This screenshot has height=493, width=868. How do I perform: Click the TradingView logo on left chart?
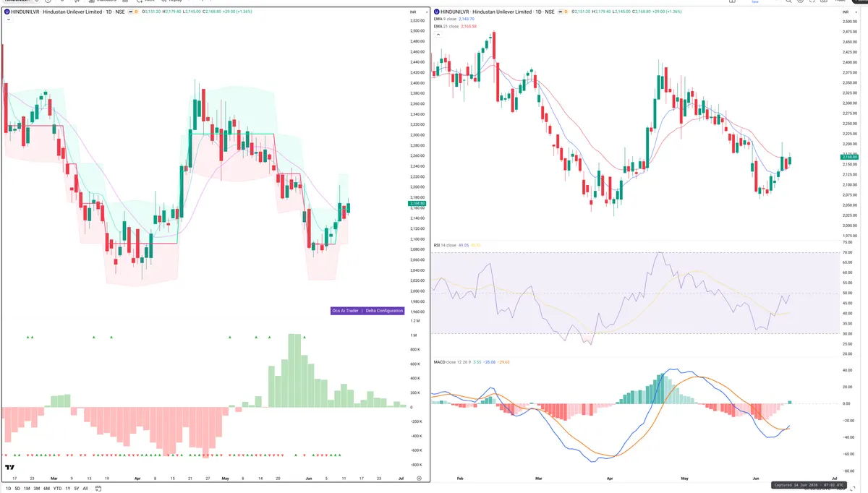tap(10, 468)
